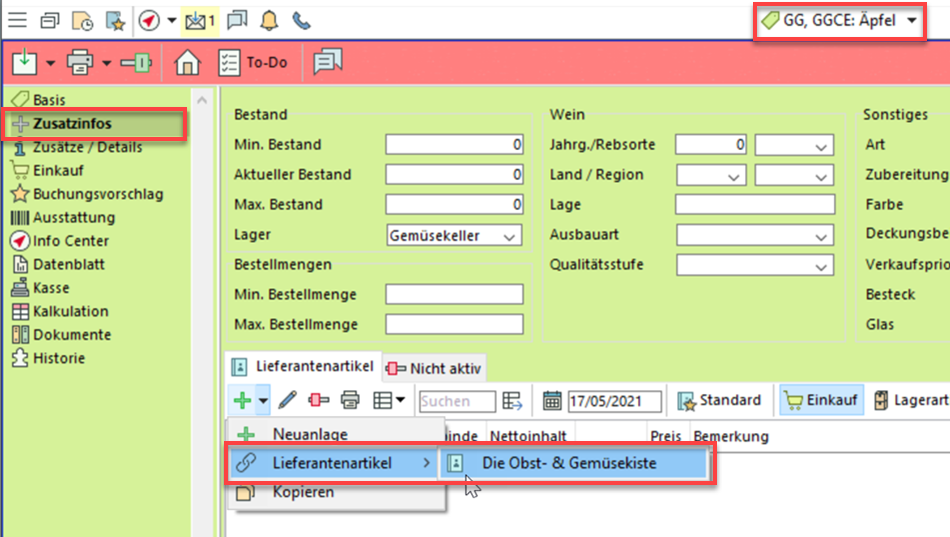Open the hamburger main menu
Screen dimensions: 950x537
pos(17,20)
